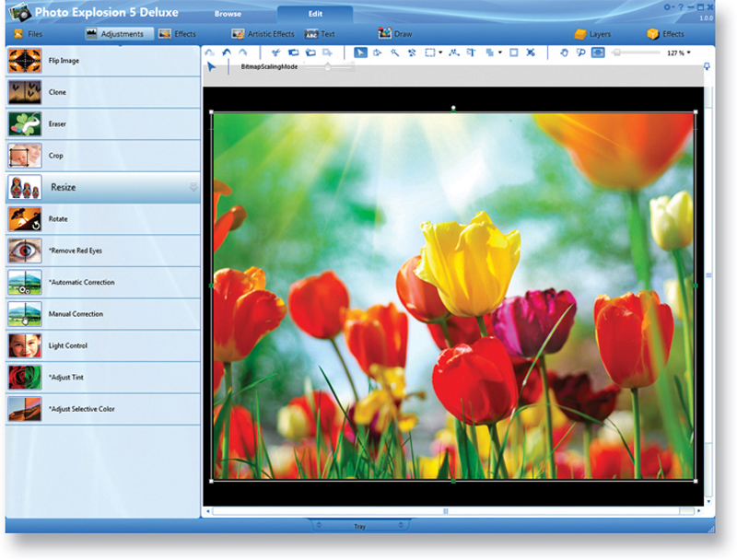Click the horizontal scrollbar under the canvas
The width and height of the screenshot is (737, 560).
pos(446,510)
